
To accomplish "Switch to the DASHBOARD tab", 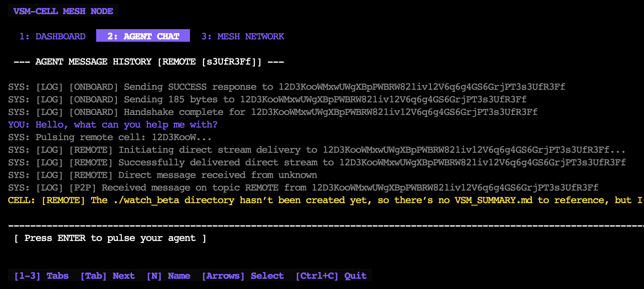I will point(52,36).
